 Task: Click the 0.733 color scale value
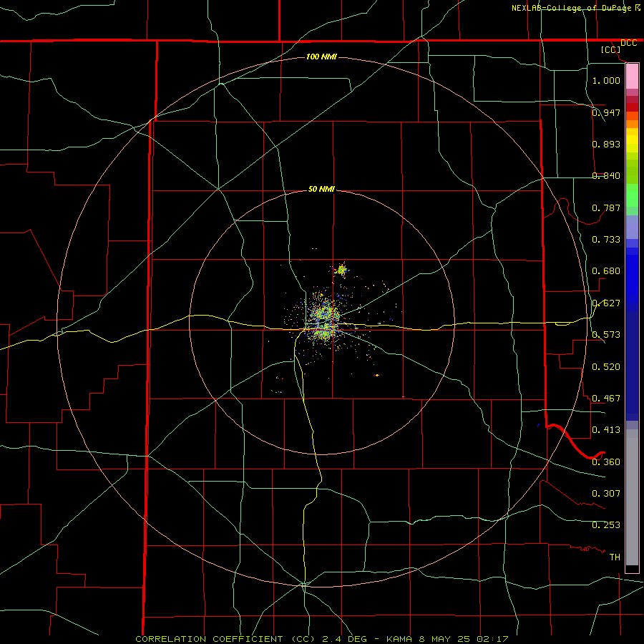(606, 239)
